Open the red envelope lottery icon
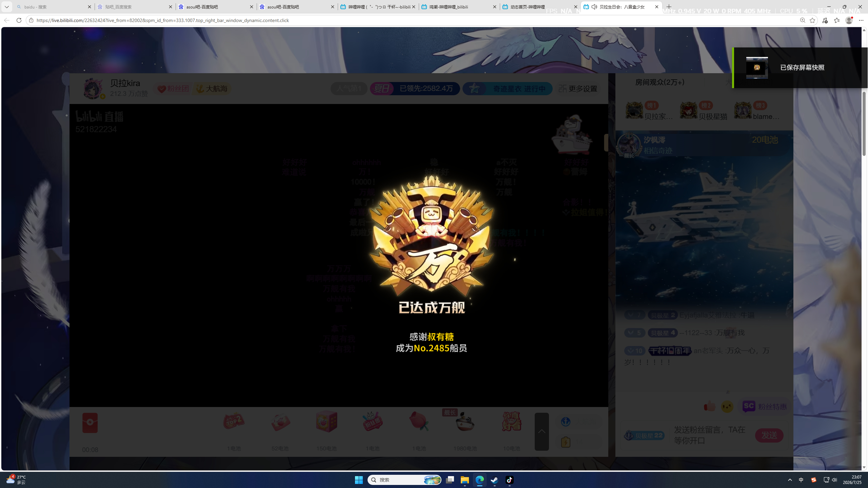Screen dimensions: 868x488 (90, 423)
